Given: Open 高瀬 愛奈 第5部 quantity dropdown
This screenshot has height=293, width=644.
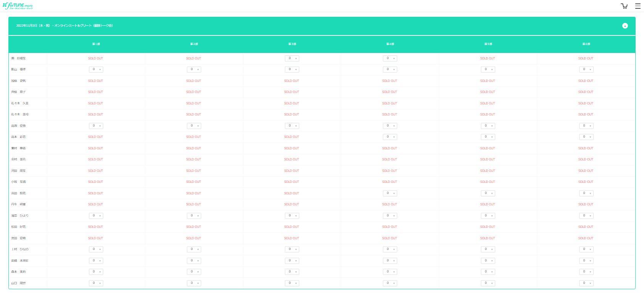Looking at the screenshot, I should point(488,126).
